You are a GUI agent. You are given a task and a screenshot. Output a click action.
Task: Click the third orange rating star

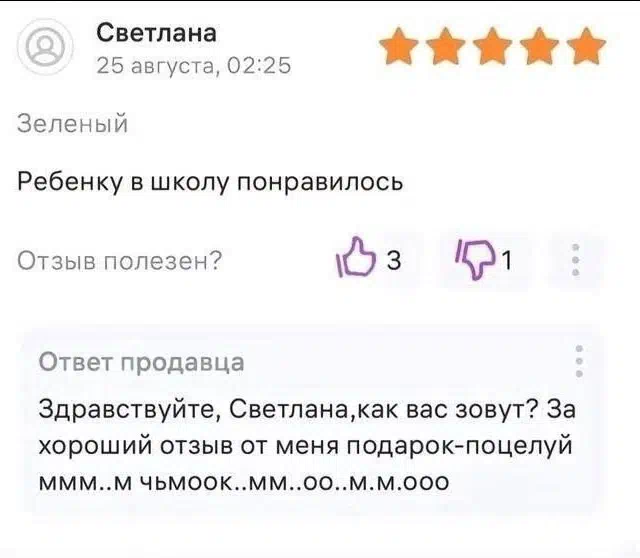tap(492, 46)
